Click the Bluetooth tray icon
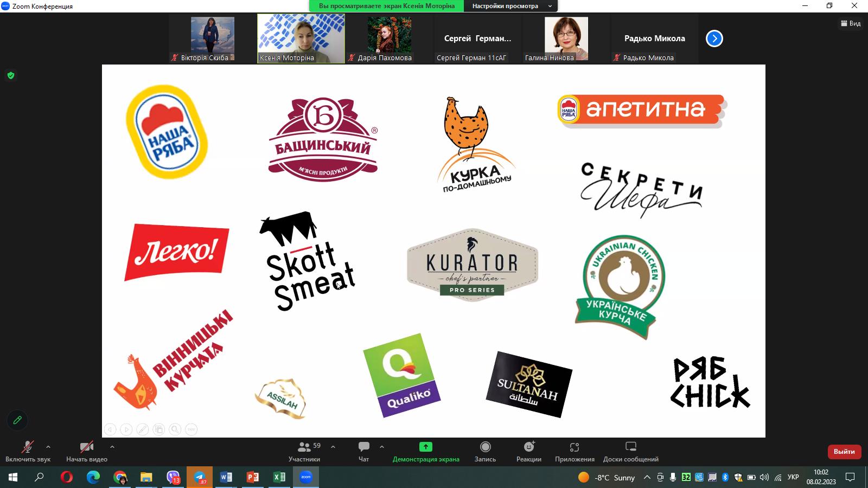This screenshot has height=488, width=868. (x=725, y=477)
